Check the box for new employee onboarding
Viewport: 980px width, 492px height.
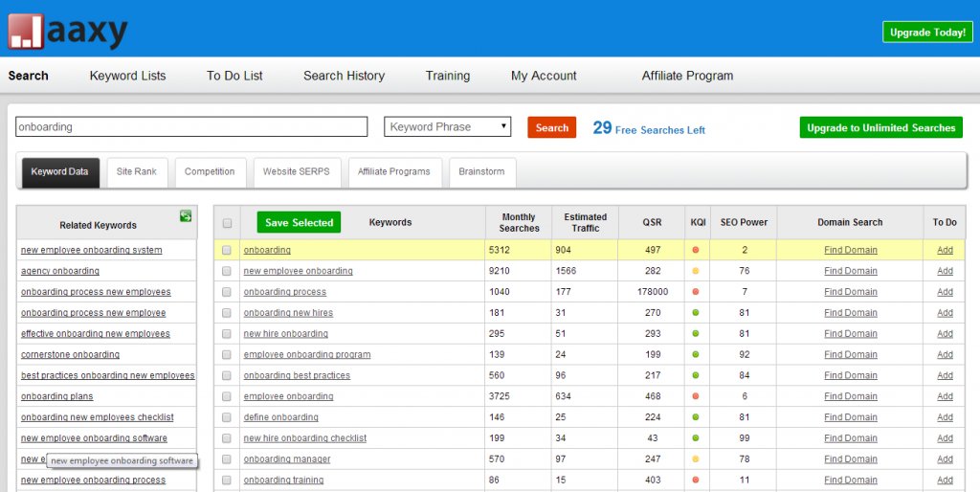[x=226, y=271]
